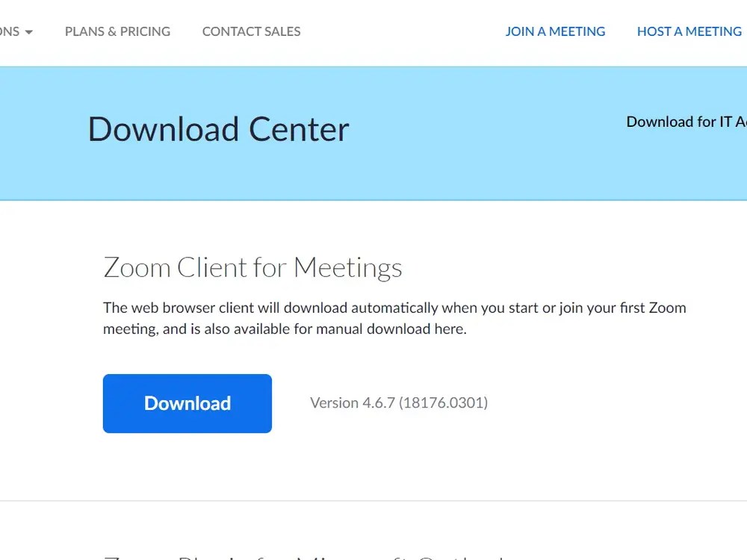Navigate to plans and pricing page

[x=117, y=31]
